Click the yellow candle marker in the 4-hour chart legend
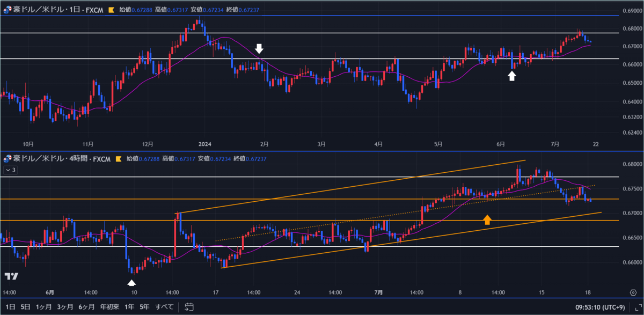Screen dimensions: 644x315 pyautogui.click(x=118, y=158)
